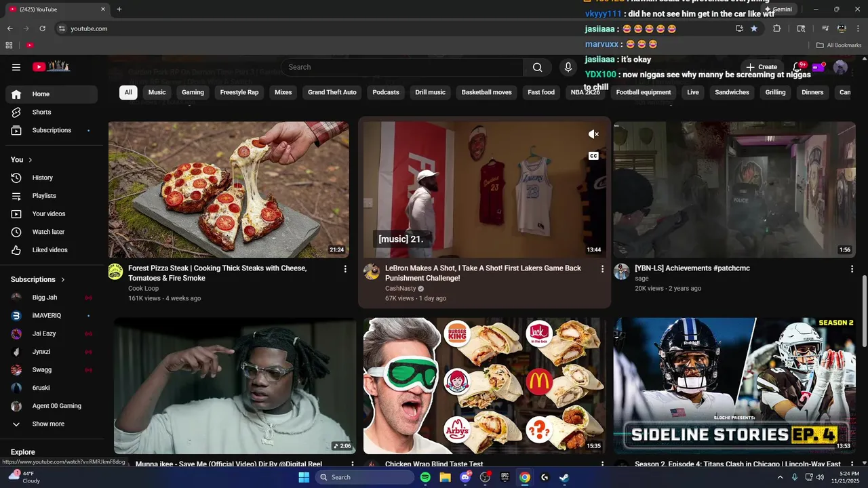
Task: Select the Grand Theft Auto chip
Action: coord(332,92)
